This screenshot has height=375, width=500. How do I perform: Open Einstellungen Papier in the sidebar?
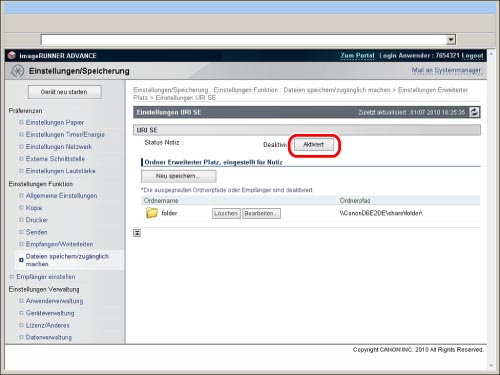[x=55, y=123]
